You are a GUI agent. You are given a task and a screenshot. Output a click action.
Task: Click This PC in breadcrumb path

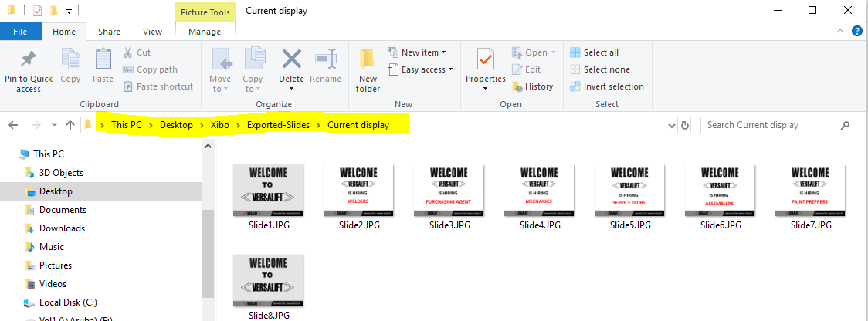coord(126,125)
